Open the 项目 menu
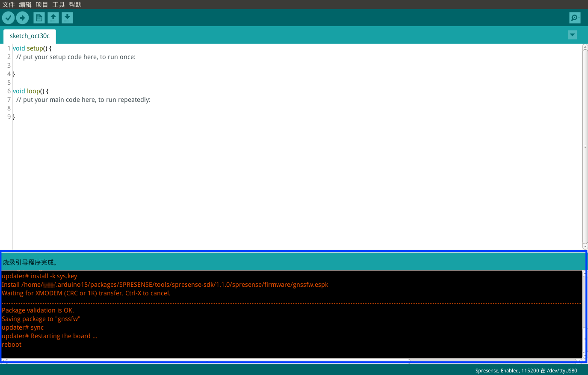This screenshot has width=588, height=375. (x=42, y=5)
